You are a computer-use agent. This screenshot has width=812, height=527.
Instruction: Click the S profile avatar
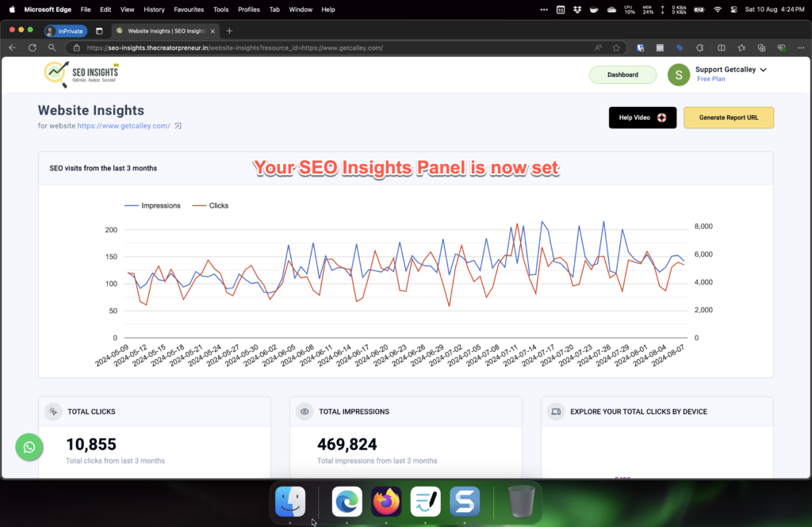point(679,74)
